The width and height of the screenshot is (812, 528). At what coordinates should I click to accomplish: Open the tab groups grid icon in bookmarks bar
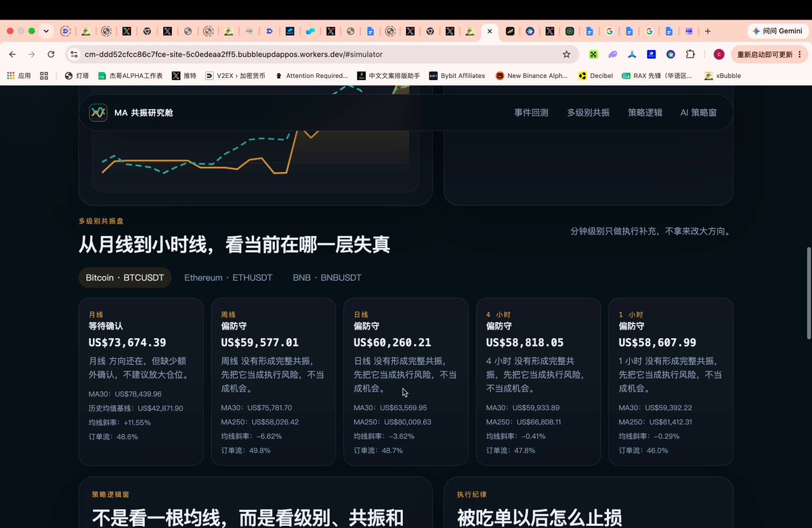click(44, 76)
